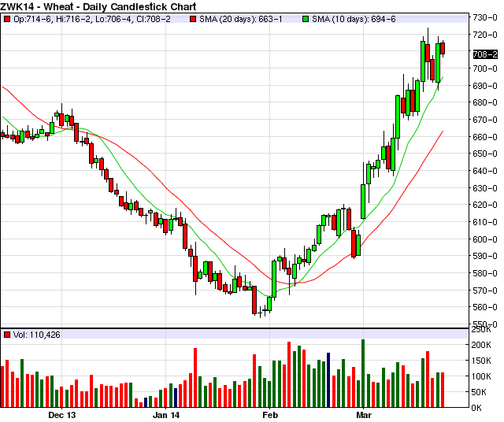
Task: Click the 660-0 price axis label
Action: (485, 137)
